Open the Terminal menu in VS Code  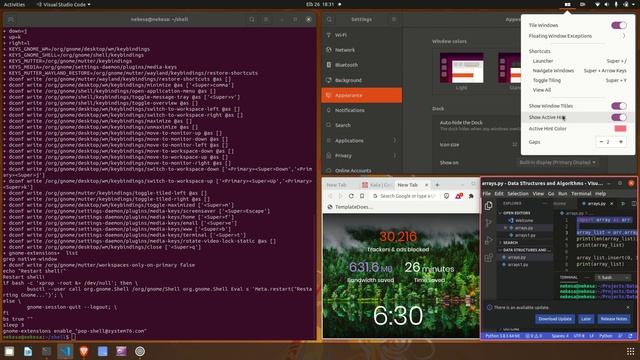(581, 193)
